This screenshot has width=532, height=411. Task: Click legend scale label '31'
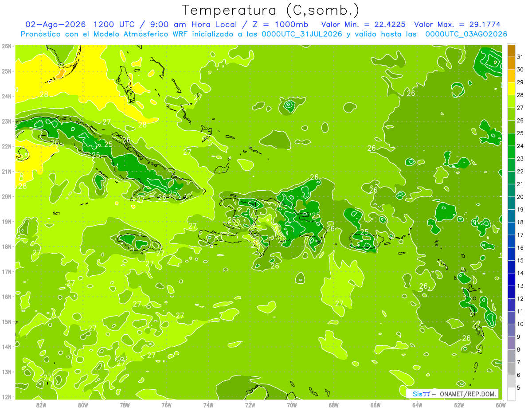click(x=520, y=57)
